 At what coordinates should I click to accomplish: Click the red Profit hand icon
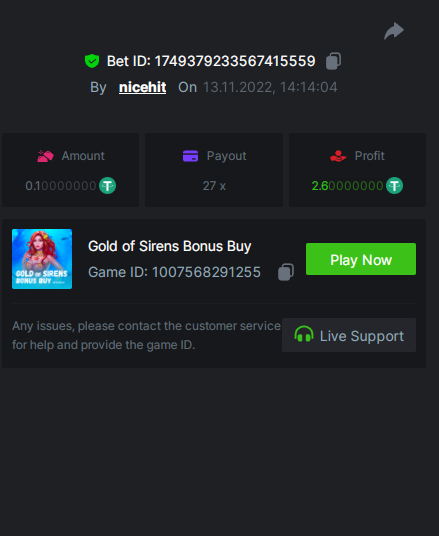[338, 156]
